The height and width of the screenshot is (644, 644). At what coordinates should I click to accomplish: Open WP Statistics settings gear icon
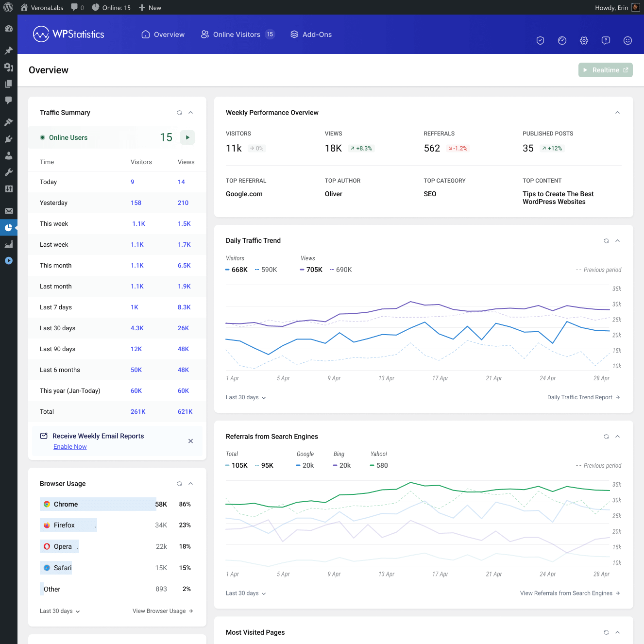(x=584, y=41)
